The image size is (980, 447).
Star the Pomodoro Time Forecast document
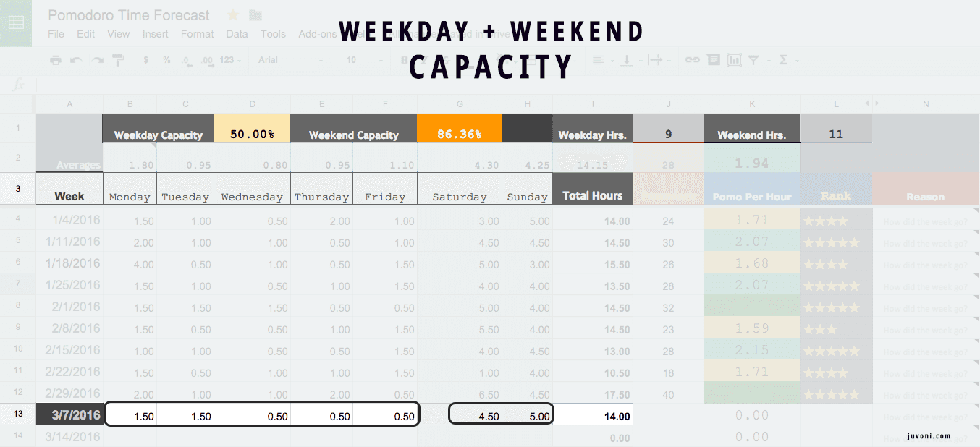click(233, 14)
